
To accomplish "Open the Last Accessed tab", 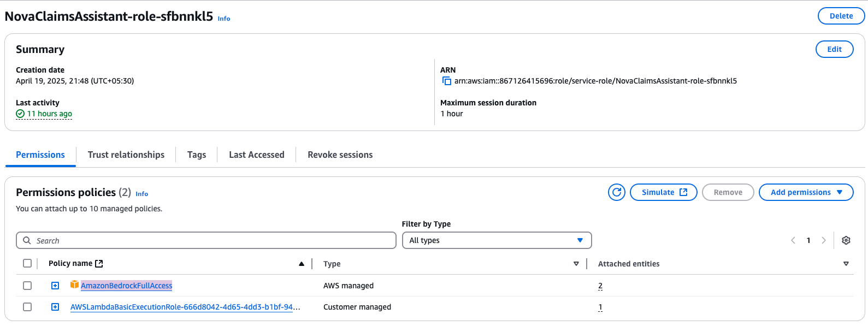I will [257, 155].
